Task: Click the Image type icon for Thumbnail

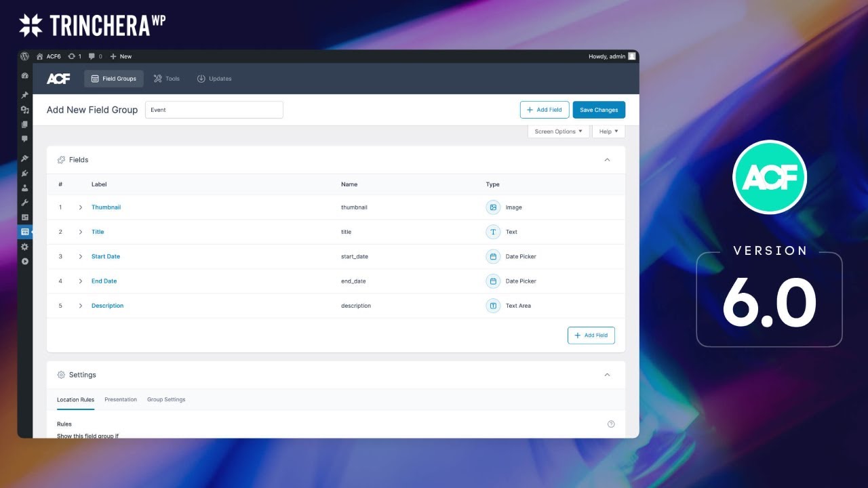Action: (493, 207)
